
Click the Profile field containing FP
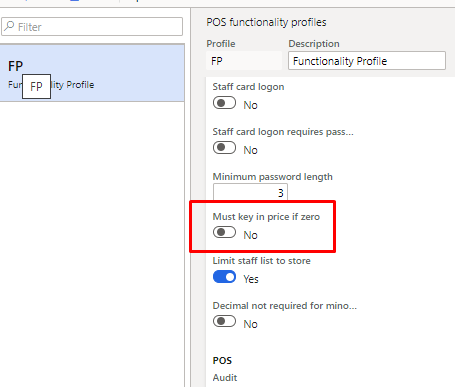(244, 61)
